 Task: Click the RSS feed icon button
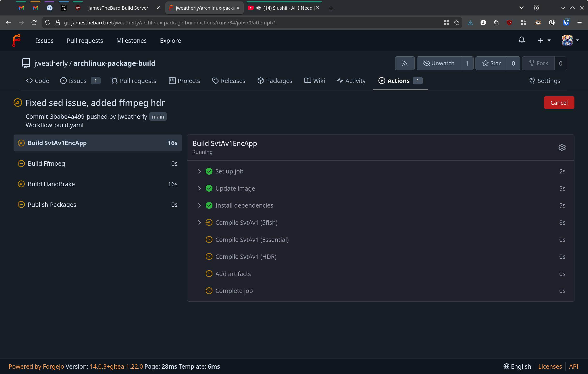404,63
